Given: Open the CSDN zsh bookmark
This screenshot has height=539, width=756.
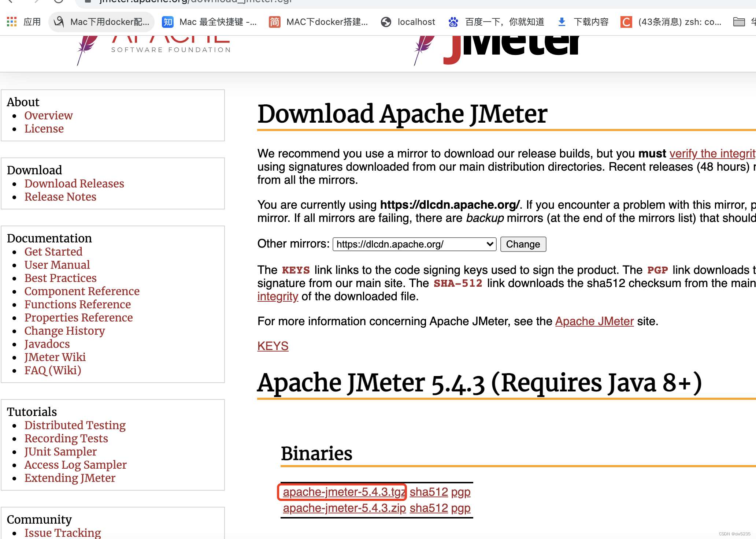Looking at the screenshot, I should pos(671,22).
